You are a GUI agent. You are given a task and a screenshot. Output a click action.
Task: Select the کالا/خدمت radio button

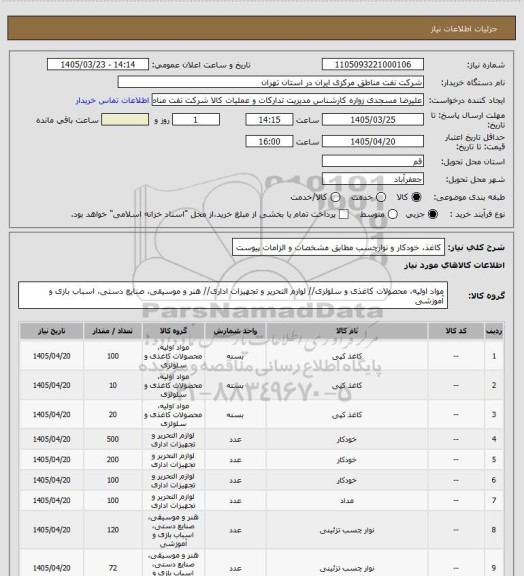pyautogui.click(x=335, y=197)
